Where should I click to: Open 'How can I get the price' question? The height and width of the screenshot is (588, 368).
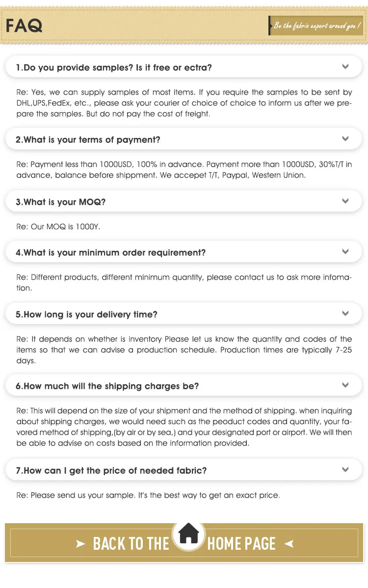pos(111,470)
